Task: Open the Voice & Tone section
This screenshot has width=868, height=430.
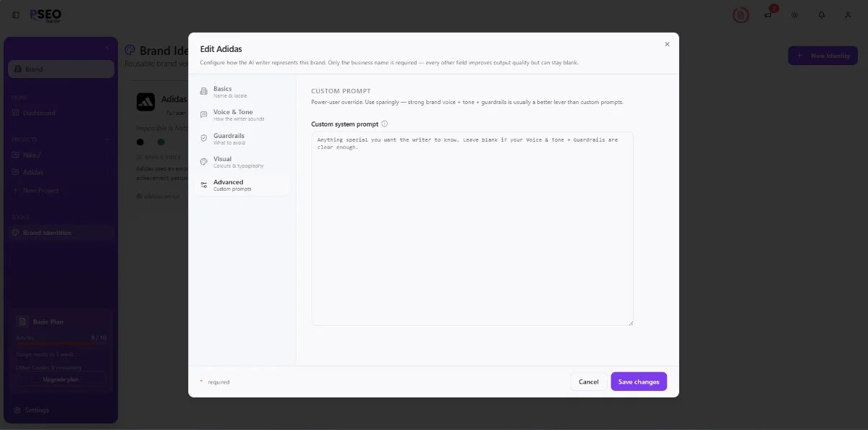Action: (242, 115)
